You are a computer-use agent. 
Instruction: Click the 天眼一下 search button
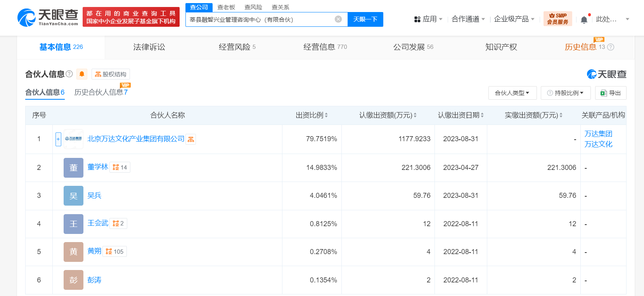(x=365, y=19)
